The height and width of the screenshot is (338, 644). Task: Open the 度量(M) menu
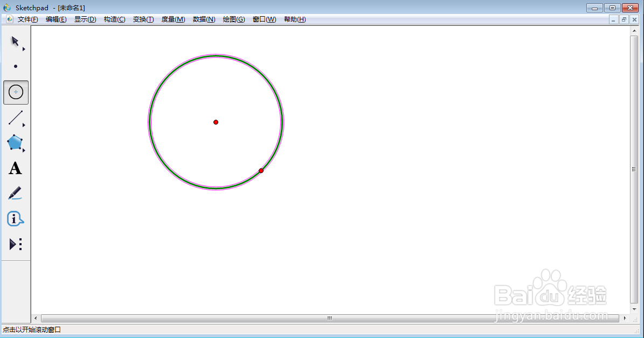[174, 19]
